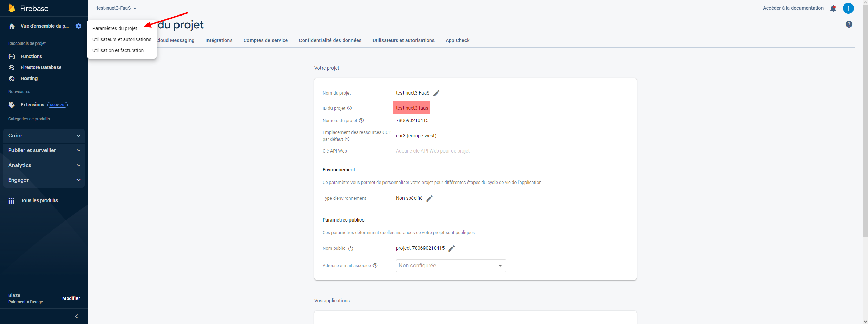This screenshot has width=868, height=324.
Task: Open Hosting in the sidebar
Action: (29, 78)
